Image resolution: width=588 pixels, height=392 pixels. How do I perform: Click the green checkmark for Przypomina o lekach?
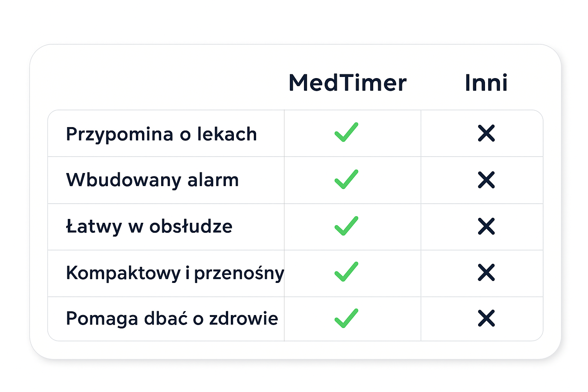click(346, 132)
